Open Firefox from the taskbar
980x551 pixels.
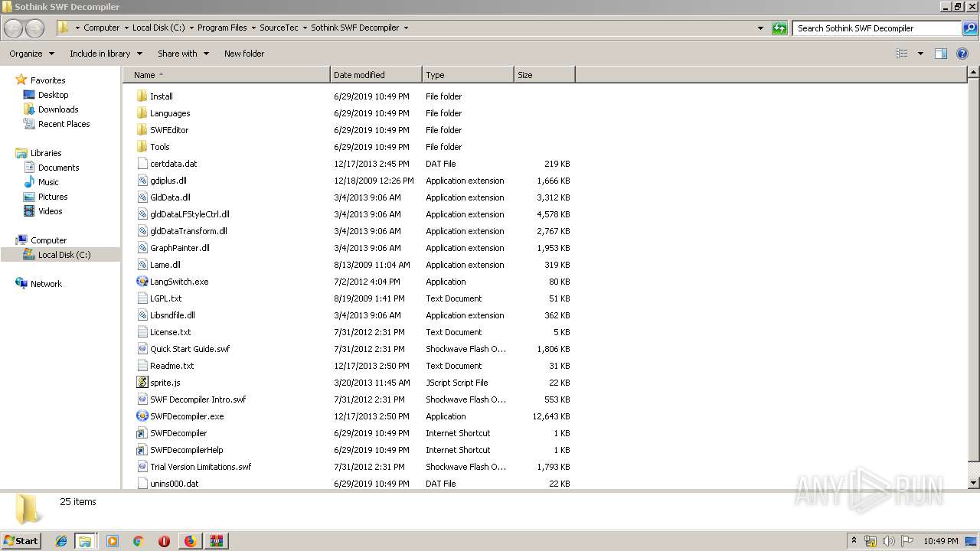pyautogui.click(x=190, y=541)
